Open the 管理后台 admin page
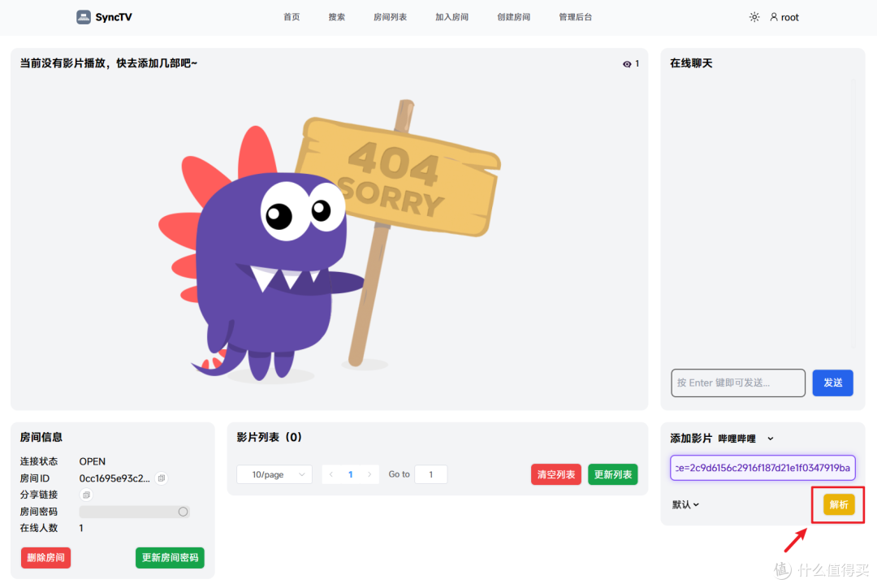The width and height of the screenshot is (877, 588). pyautogui.click(x=575, y=16)
